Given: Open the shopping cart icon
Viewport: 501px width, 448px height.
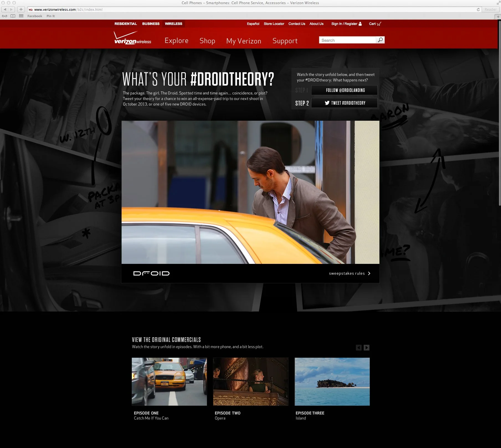Looking at the screenshot, I should point(379,24).
